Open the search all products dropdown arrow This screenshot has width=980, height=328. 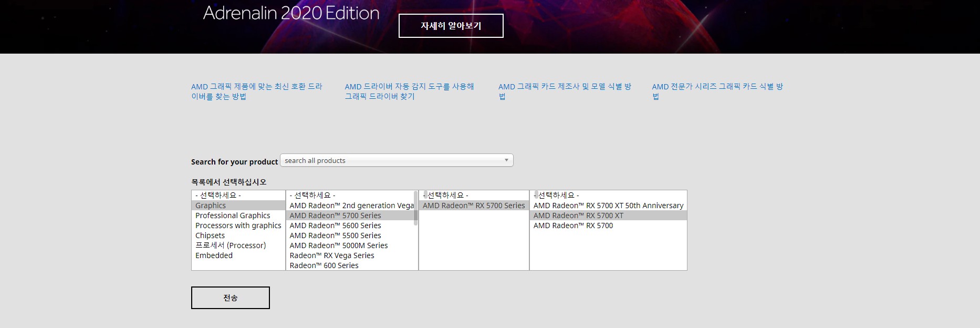[x=506, y=160]
